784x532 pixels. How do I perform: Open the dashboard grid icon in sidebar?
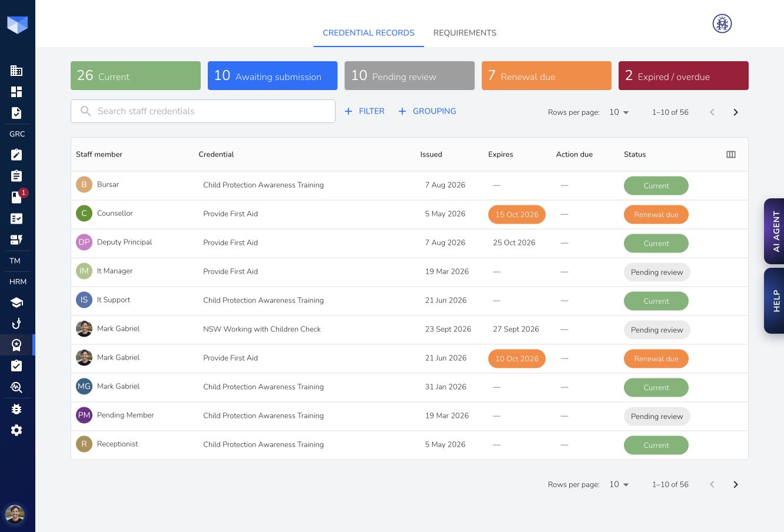16,92
